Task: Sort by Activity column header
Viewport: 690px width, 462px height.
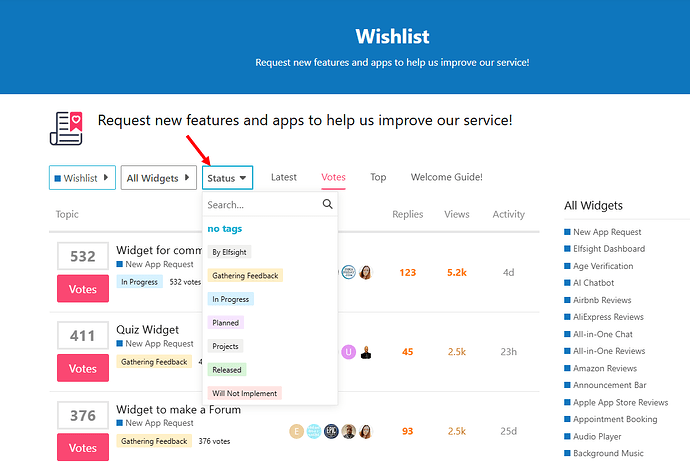Action: tap(508, 214)
